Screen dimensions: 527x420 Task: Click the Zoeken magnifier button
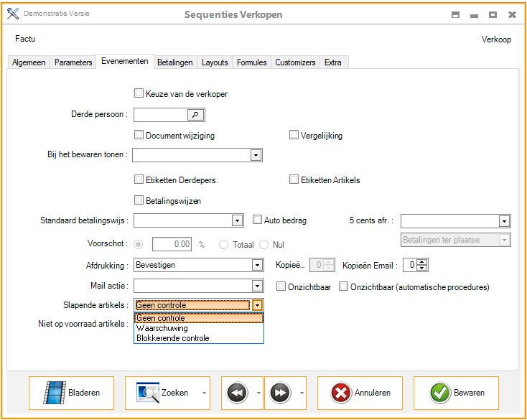tap(162, 393)
